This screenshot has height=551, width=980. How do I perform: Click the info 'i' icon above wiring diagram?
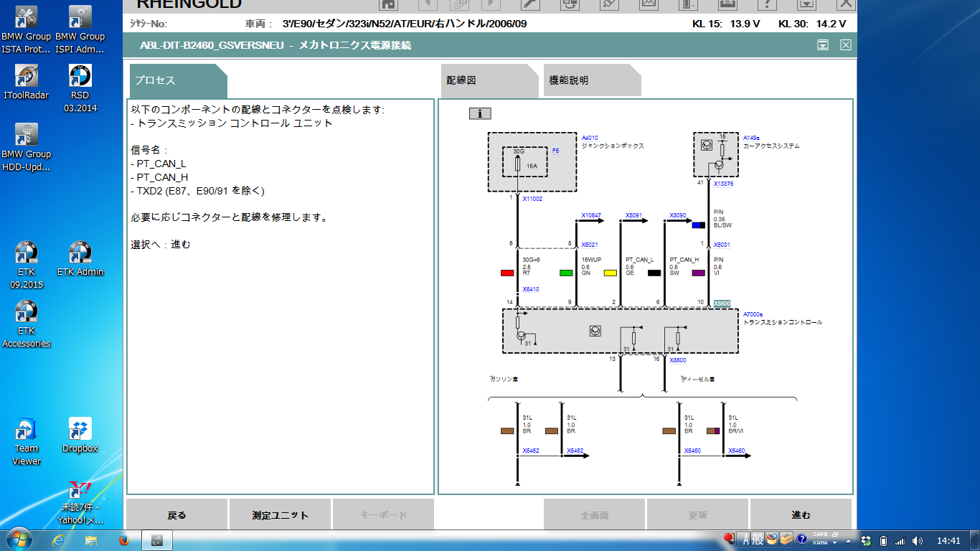pos(480,113)
